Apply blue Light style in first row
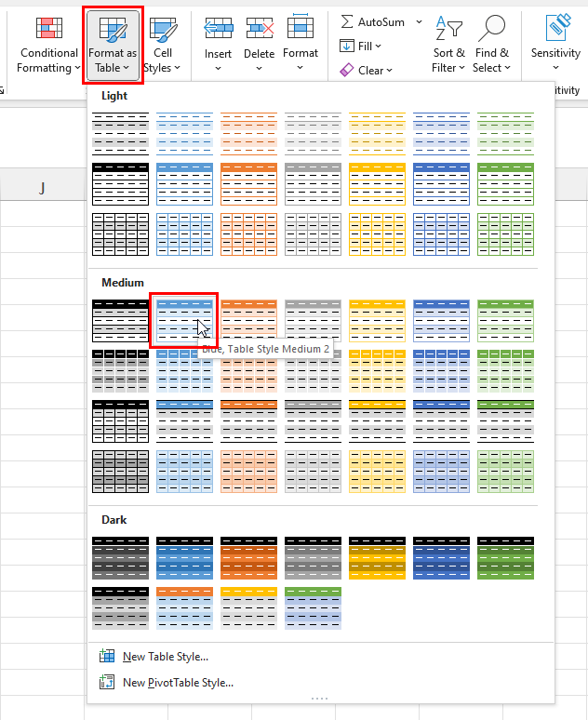 (184, 134)
